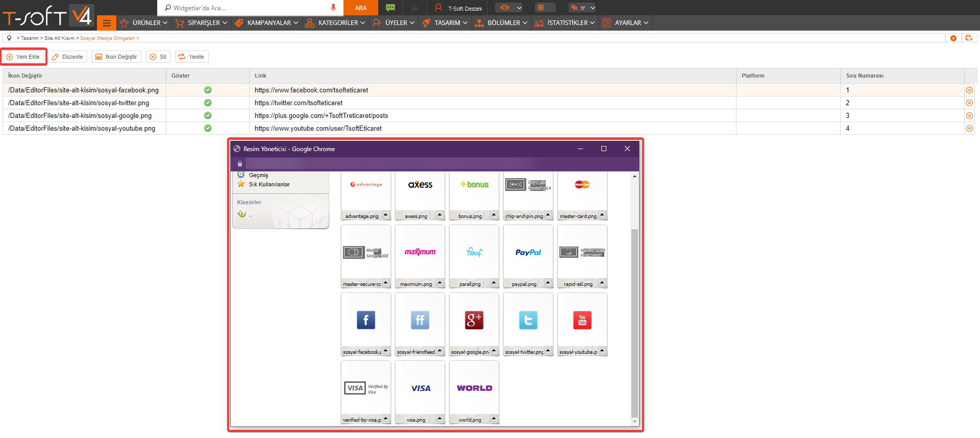
Task: Delete the YouTube row with its X icon
Action: pyautogui.click(x=969, y=129)
